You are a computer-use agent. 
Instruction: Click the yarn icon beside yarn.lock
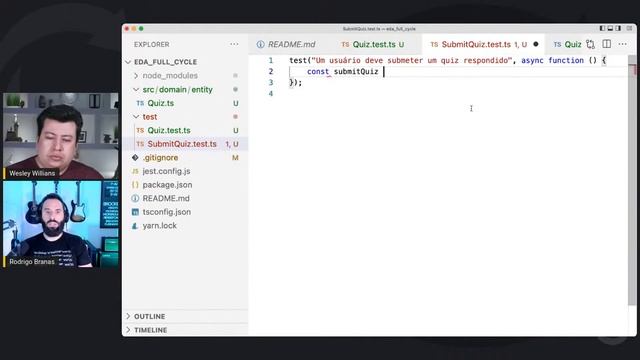coord(135,226)
